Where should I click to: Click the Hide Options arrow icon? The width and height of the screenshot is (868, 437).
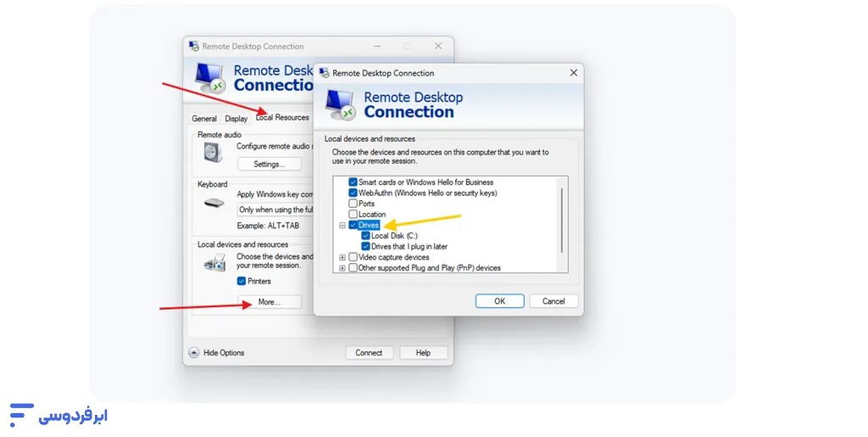click(194, 352)
